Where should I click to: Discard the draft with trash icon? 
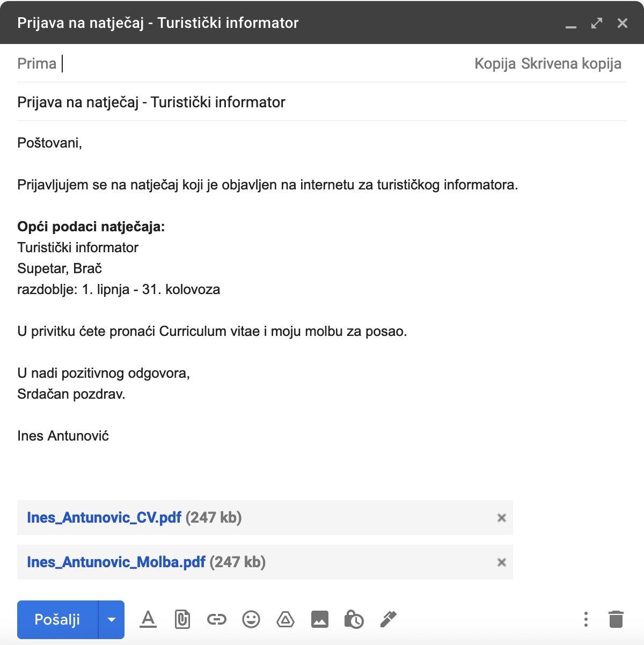click(x=616, y=619)
